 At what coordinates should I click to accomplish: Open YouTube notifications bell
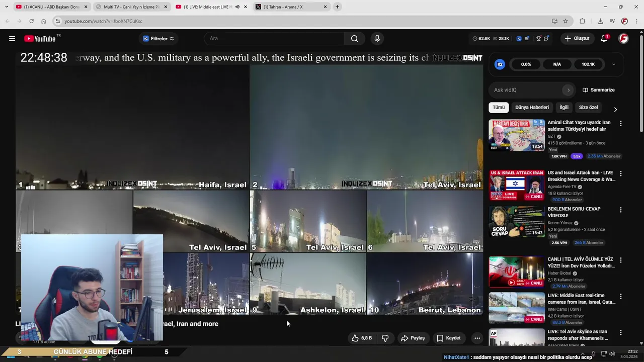tap(605, 39)
